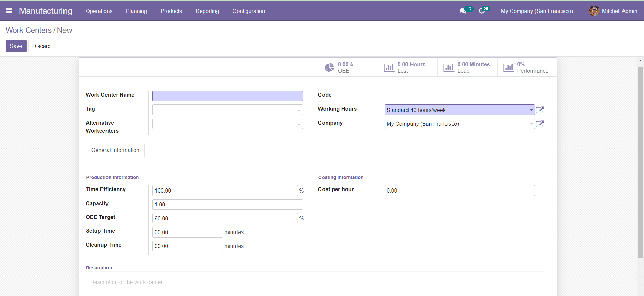Expand the Tag dropdown
The width and height of the screenshot is (644, 296).
point(299,110)
